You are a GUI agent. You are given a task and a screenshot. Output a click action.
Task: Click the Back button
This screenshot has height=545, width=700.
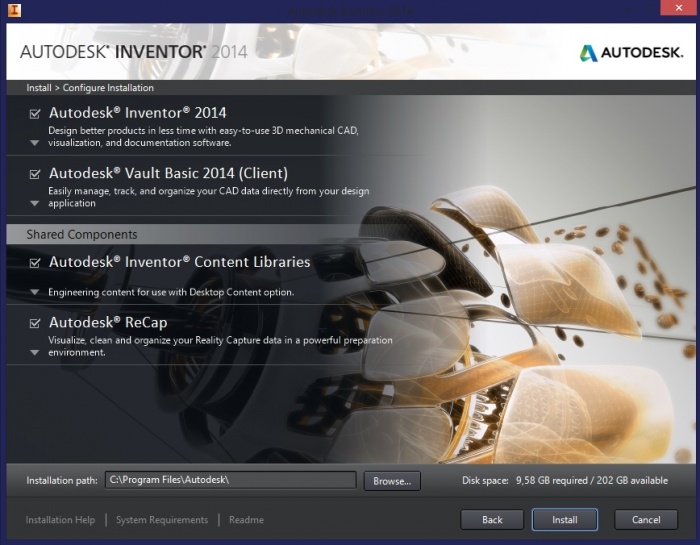[x=492, y=520]
